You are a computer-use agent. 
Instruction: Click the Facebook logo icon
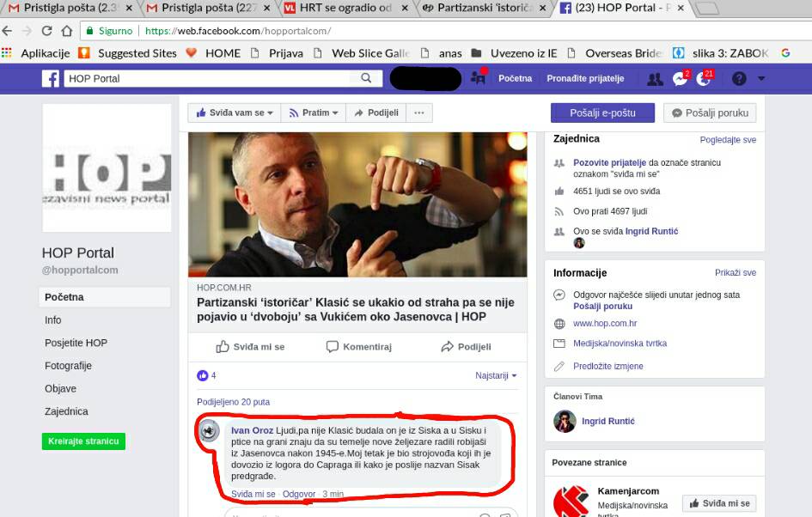click(x=51, y=78)
